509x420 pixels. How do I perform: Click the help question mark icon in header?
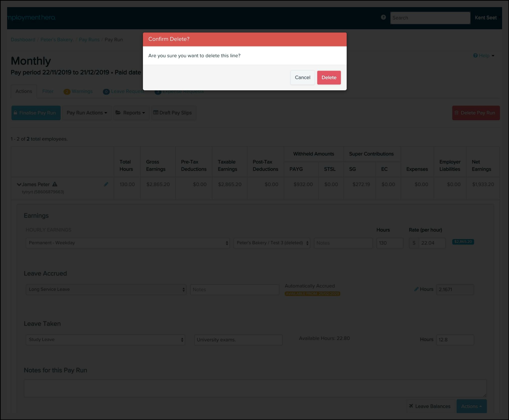click(383, 17)
